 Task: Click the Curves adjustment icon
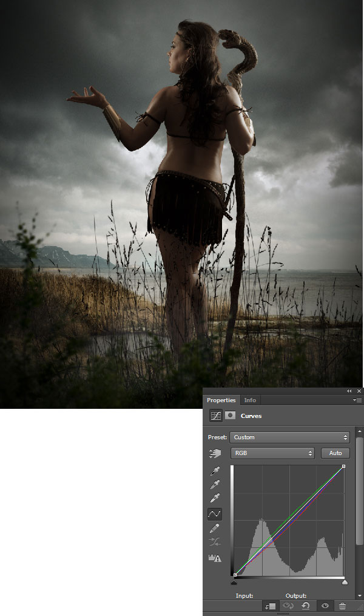[x=216, y=416]
